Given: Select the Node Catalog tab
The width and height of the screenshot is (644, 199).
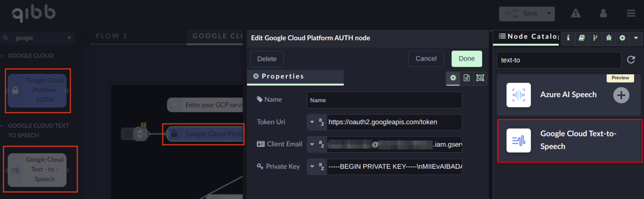Looking at the screenshot, I should (528, 37).
